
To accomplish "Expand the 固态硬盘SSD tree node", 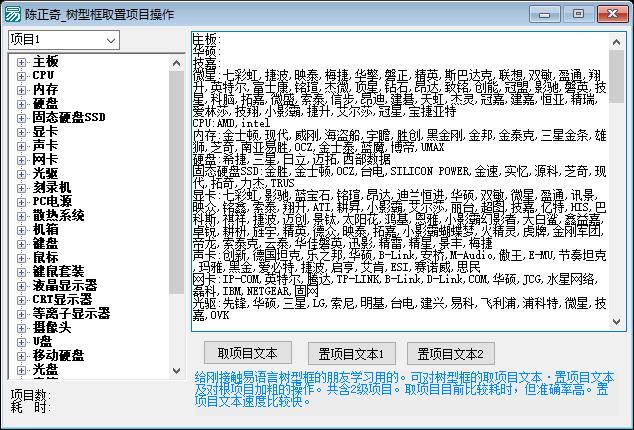I will [21, 118].
